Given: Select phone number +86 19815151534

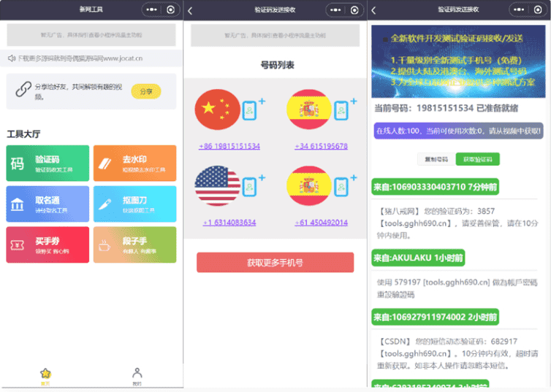Looking at the screenshot, I should click(229, 147).
